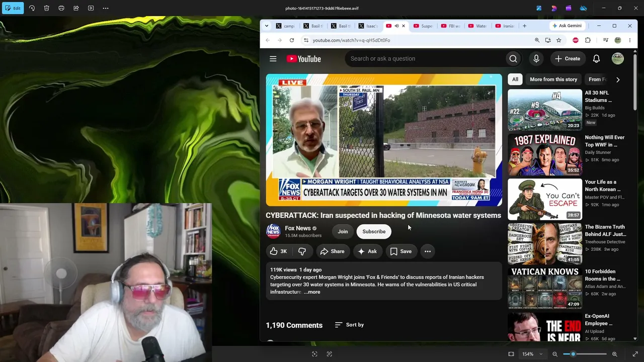
Task: Open more actions ellipsis beside Save
Action: 428,251
